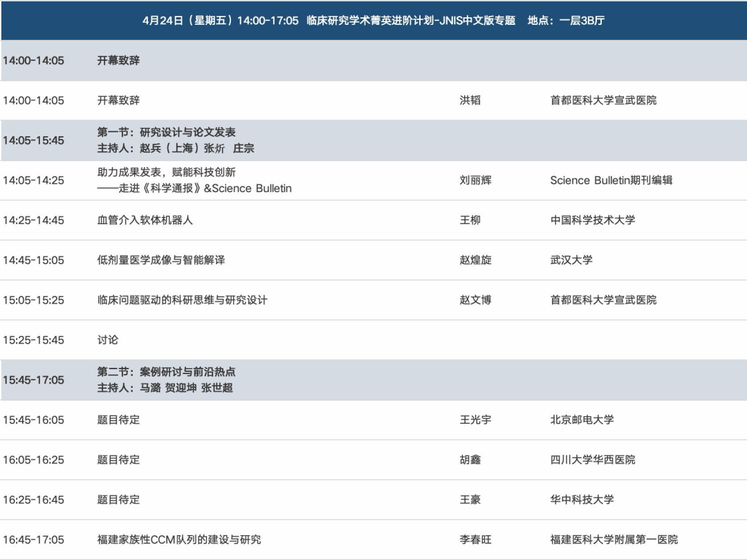Click '四川大学华西医院' affiliation
The image size is (747, 560).
click(593, 460)
